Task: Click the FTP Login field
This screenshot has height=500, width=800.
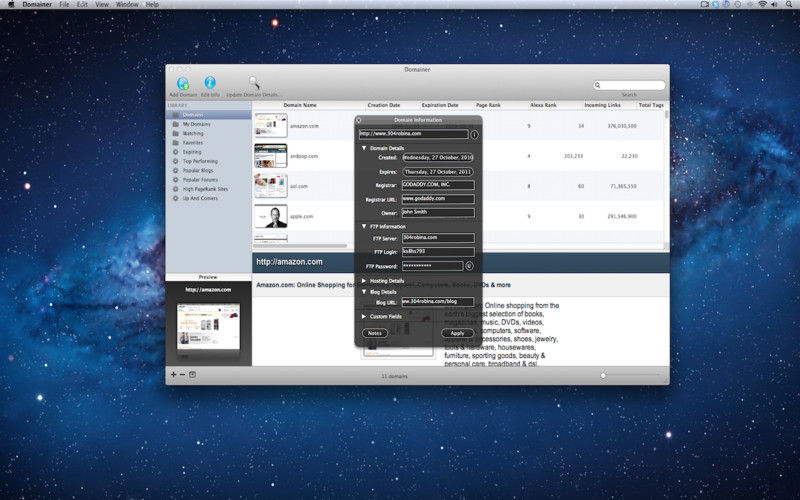Action: (438, 252)
